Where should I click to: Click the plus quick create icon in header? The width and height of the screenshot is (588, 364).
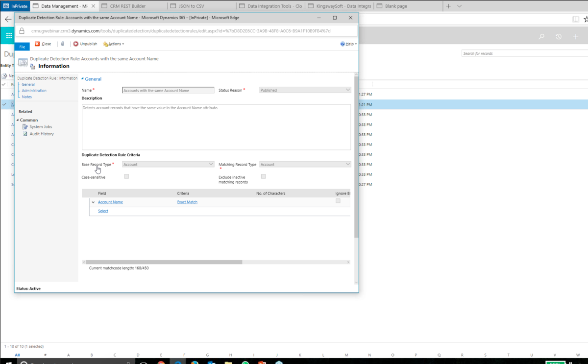pyautogui.click(x=576, y=37)
